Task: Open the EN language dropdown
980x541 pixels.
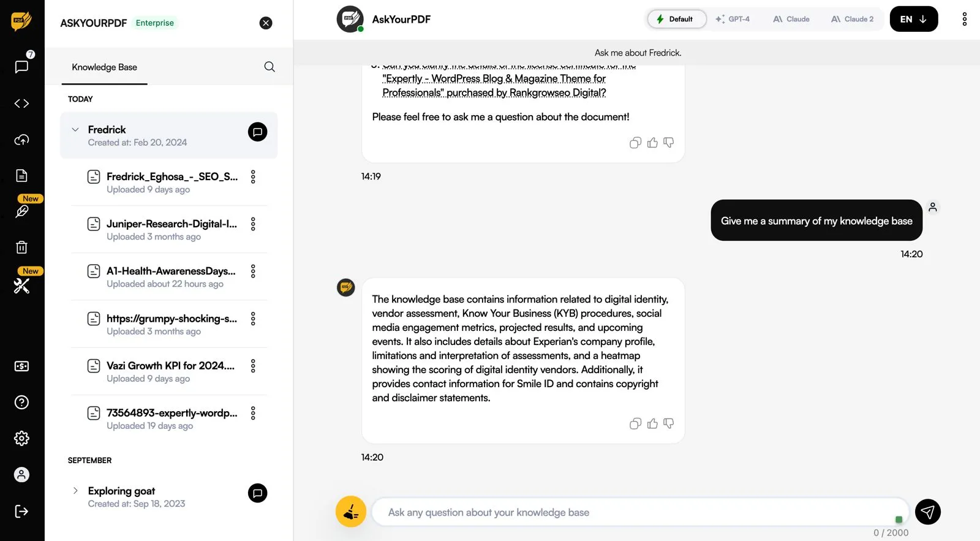Action: coord(913,19)
